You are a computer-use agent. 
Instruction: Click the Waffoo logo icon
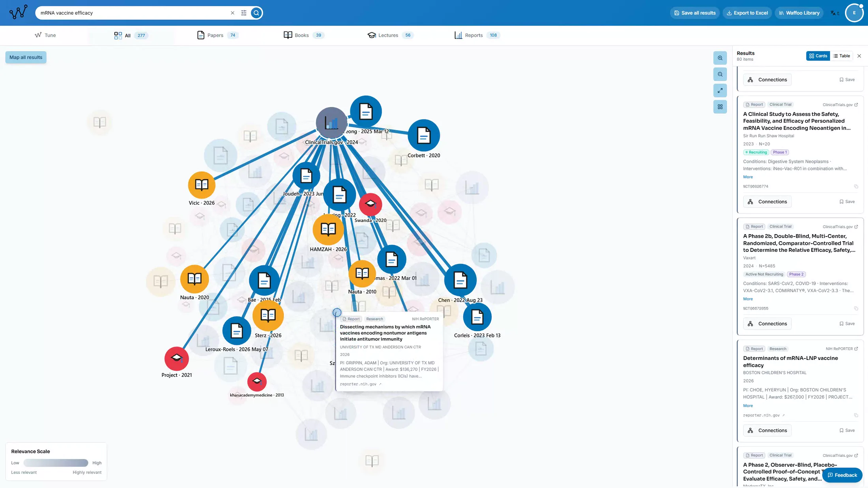point(19,13)
